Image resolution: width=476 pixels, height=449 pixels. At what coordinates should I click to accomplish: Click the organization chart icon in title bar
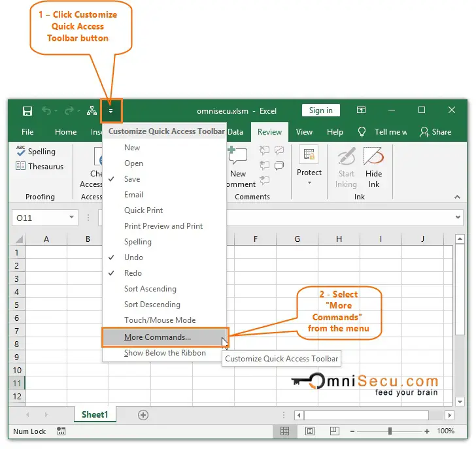92,111
